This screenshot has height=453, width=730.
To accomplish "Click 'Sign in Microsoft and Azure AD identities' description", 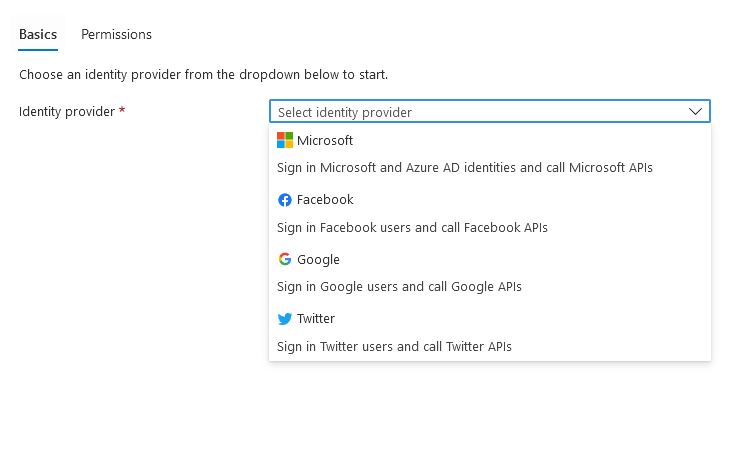I will point(465,168).
